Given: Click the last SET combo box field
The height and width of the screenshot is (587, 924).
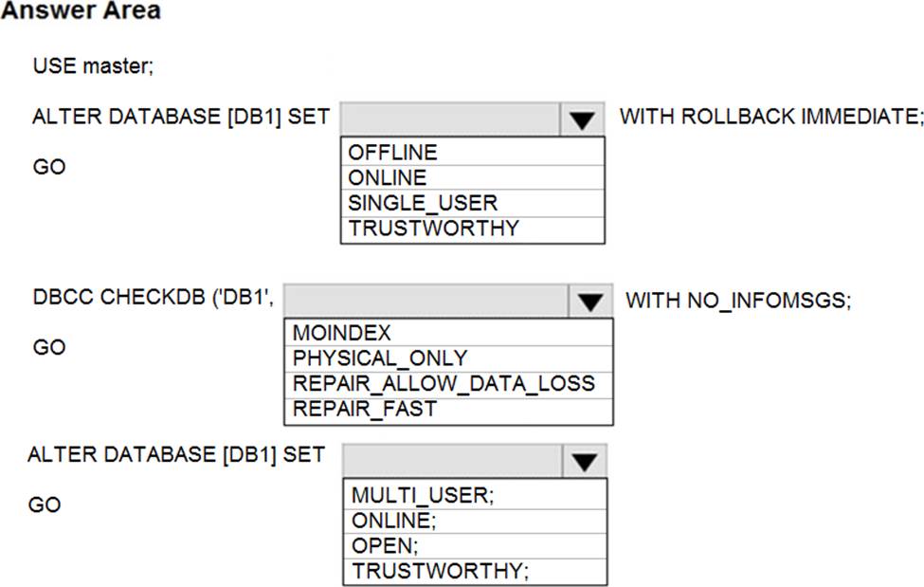Looking at the screenshot, I should tap(452, 461).
